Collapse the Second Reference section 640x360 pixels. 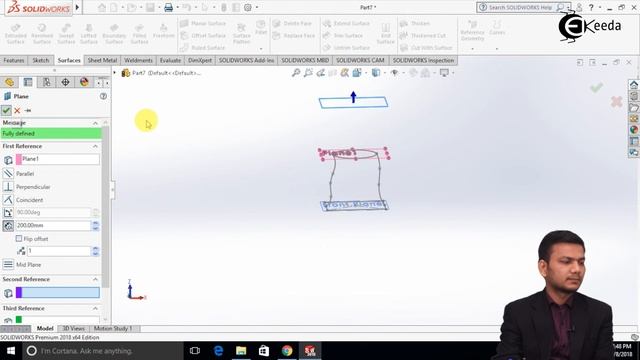coord(95,279)
